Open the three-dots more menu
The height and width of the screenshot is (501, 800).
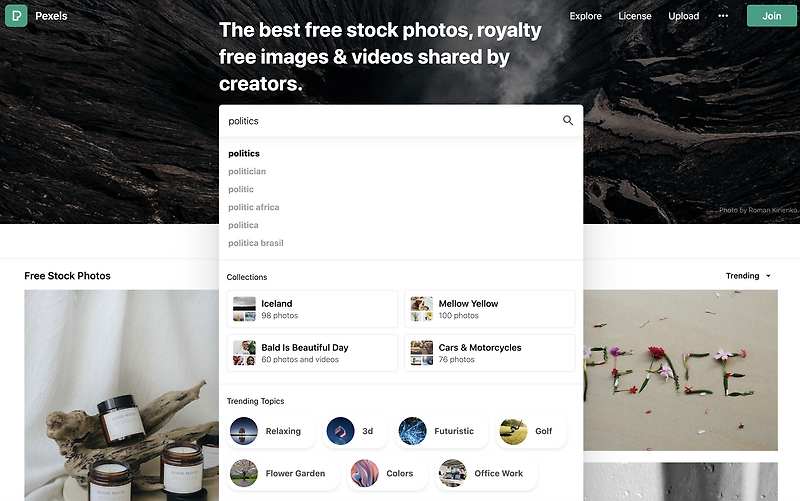click(723, 16)
